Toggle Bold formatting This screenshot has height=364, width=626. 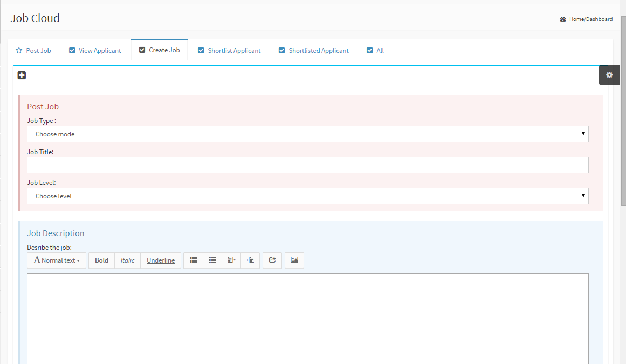101,260
